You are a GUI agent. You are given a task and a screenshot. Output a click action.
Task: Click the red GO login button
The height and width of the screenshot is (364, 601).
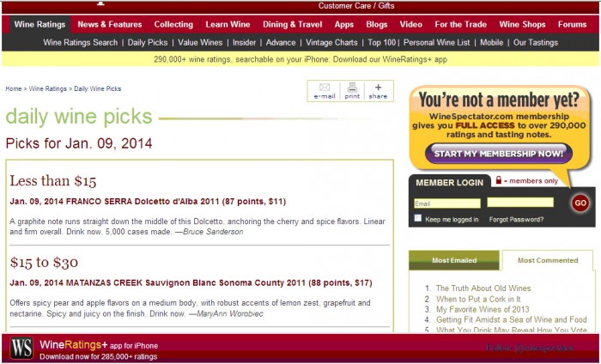click(580, 203)
